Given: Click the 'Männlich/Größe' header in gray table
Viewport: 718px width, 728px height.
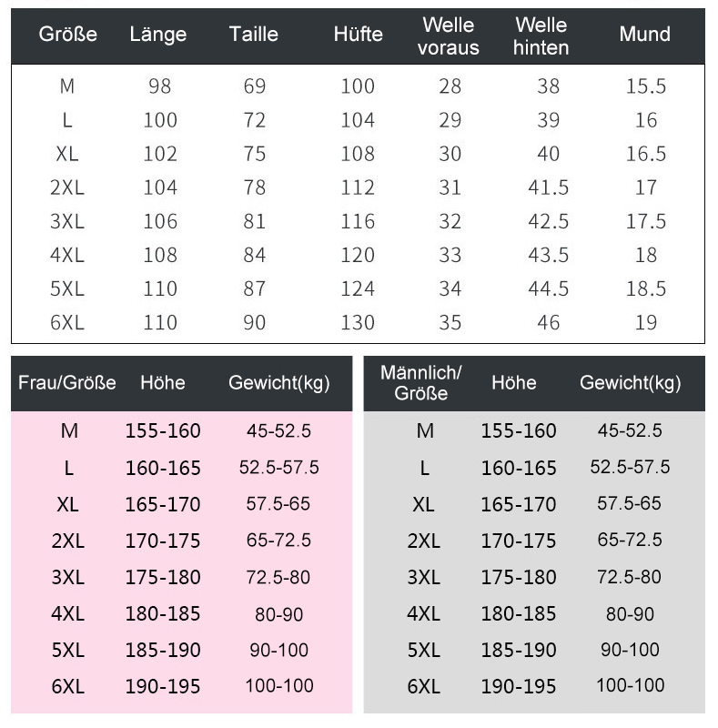Looking at the screenshot, I should click(x=421, y=383).
